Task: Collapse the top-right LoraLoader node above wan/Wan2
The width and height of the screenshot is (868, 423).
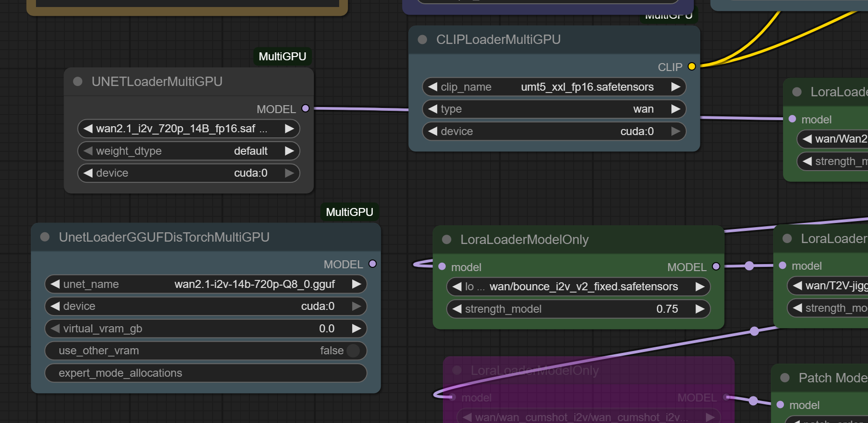Action: point(797,92)
